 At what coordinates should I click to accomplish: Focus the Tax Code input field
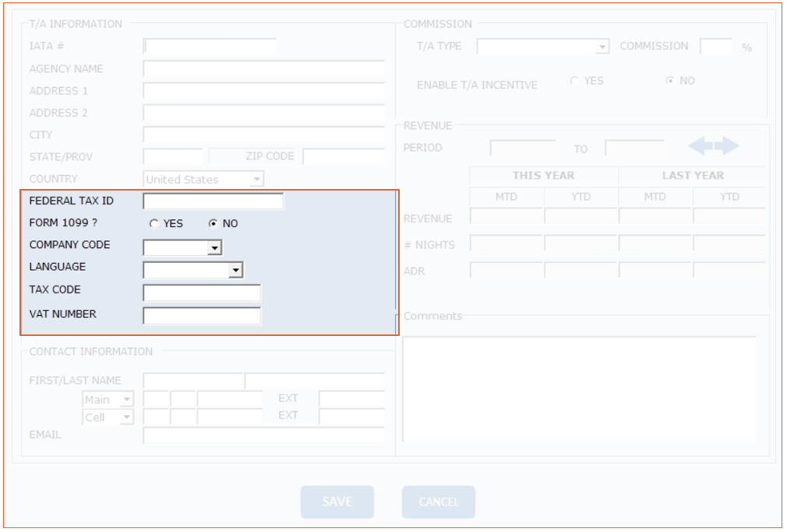(201, 293)
